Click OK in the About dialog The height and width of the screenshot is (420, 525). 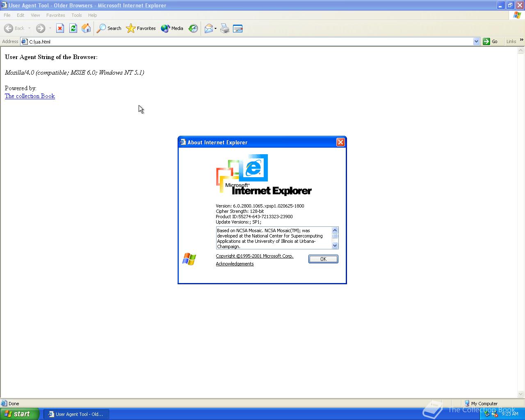coord(323,259)
